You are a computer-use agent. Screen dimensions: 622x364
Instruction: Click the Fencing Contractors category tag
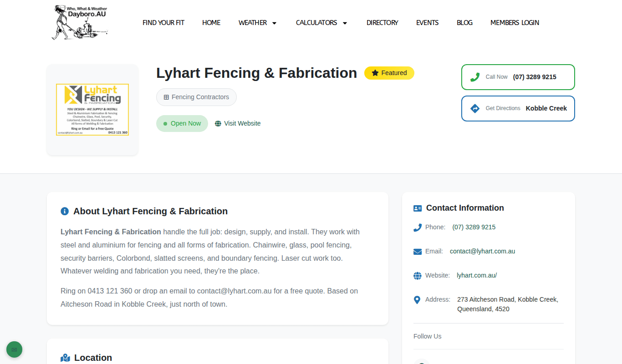(196, 97)
